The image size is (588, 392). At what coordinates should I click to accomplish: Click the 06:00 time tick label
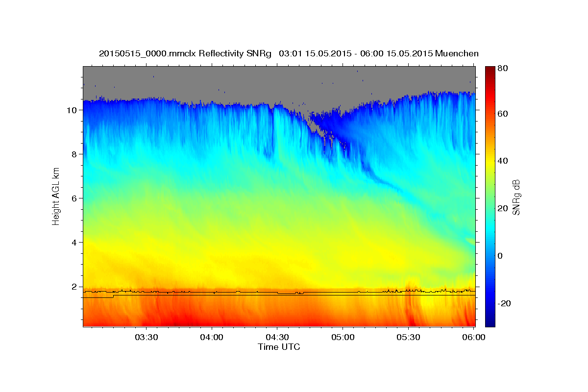click(473, 338)
